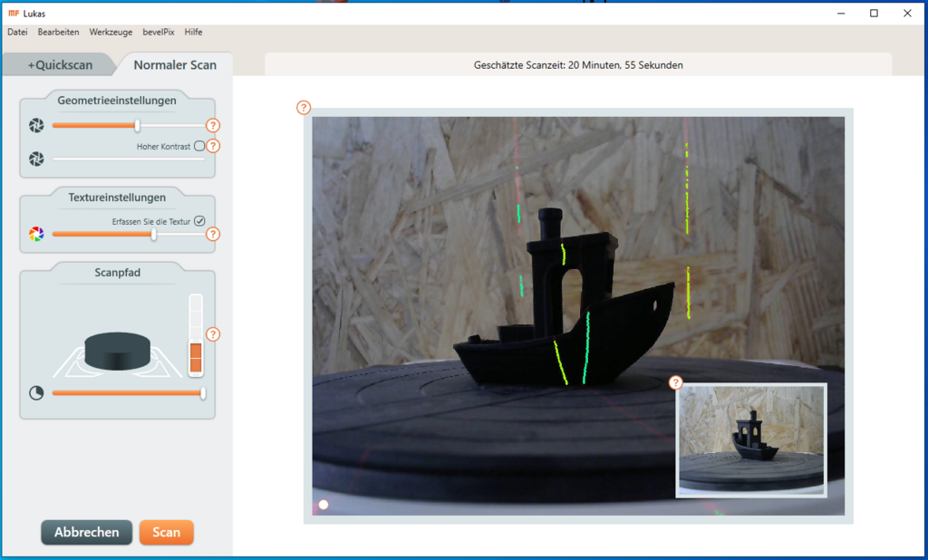Click the help icon for texture settings
The width and height of the screenshot is (928, 560).
[213, 234]
